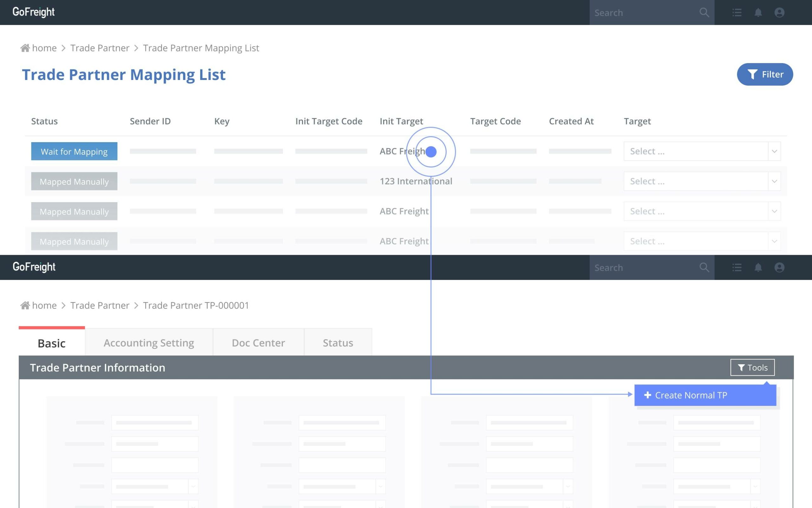Screen dimensions: 812x508
Task: Expand Target dropdown for Wait for Mapping row
Action: pyautogui.click(x=774, y=151)
